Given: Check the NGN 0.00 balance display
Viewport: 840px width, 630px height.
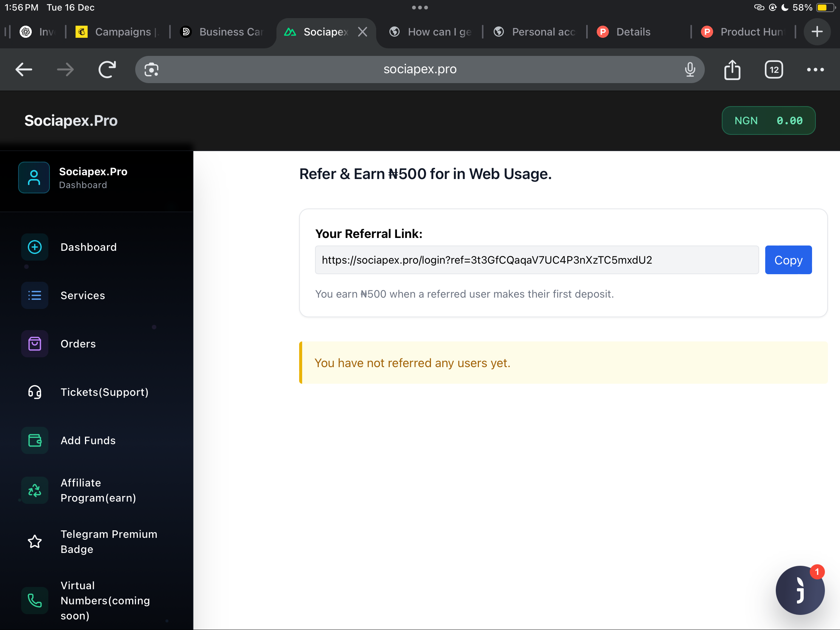Looking at the screenshot, I should click(769, 120).
